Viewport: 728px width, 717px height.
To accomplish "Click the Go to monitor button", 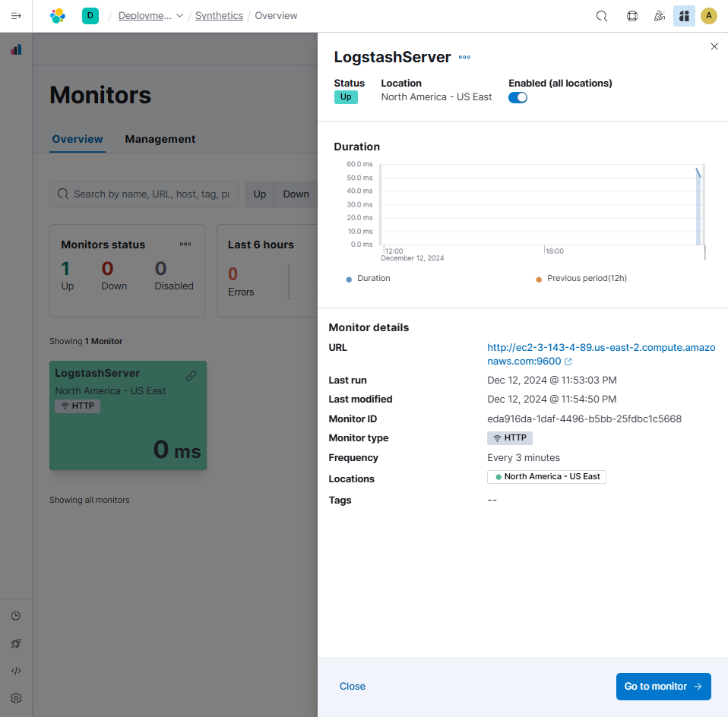I will pos(663,687).
